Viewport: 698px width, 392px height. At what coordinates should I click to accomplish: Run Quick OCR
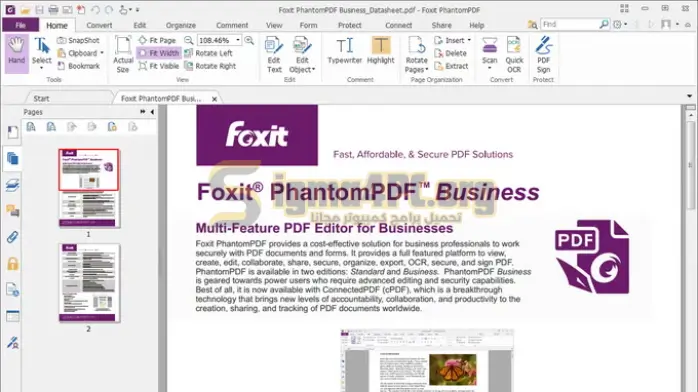[514, 55]
